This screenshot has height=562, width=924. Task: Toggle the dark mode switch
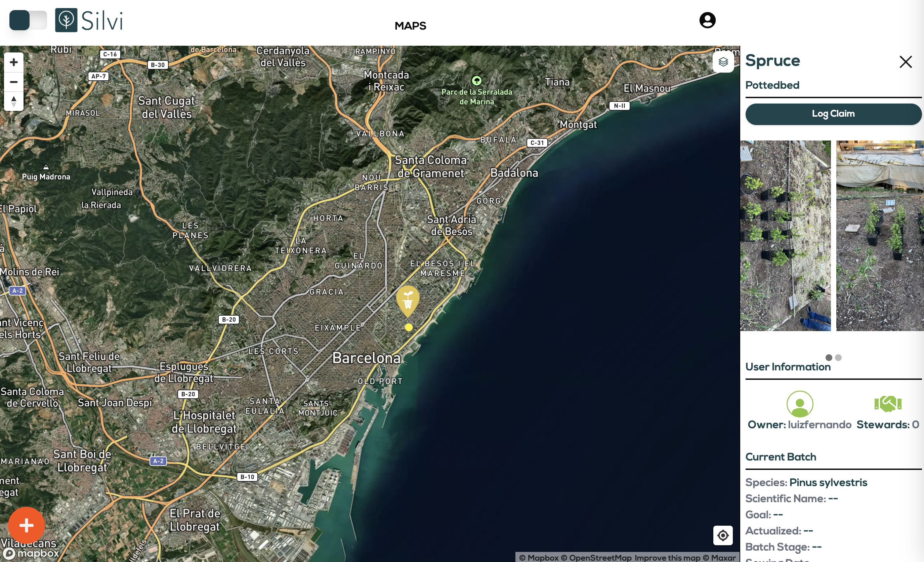tap(28, 20)
